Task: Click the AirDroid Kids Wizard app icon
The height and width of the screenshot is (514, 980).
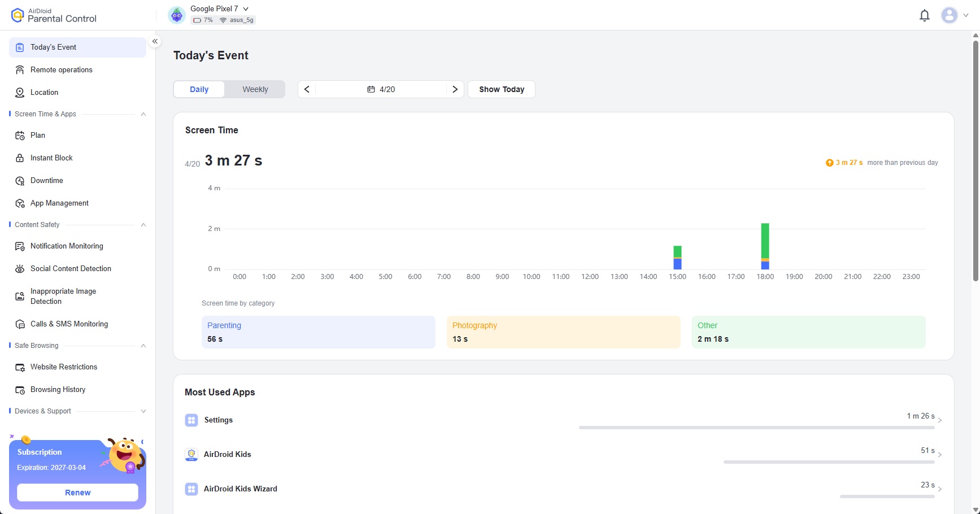Action: tap(191, 489)
